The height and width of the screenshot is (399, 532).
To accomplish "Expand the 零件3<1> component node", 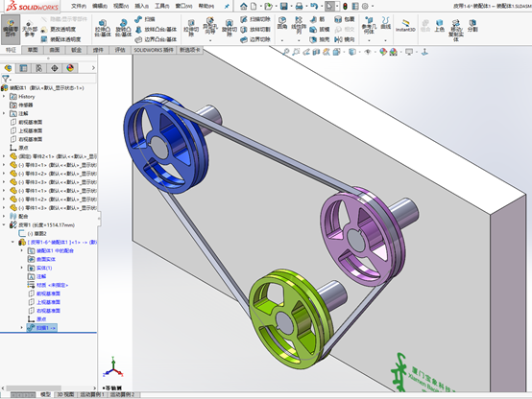I will [x=4, y=165].
